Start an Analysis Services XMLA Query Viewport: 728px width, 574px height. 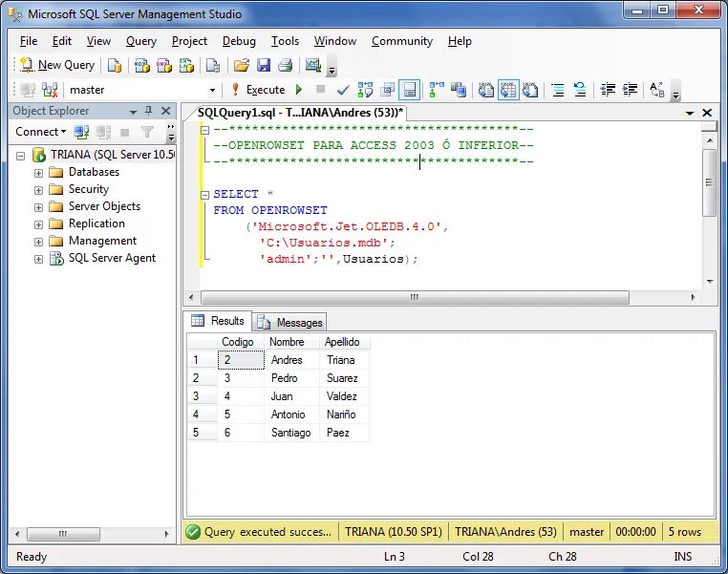coord(186,66)
